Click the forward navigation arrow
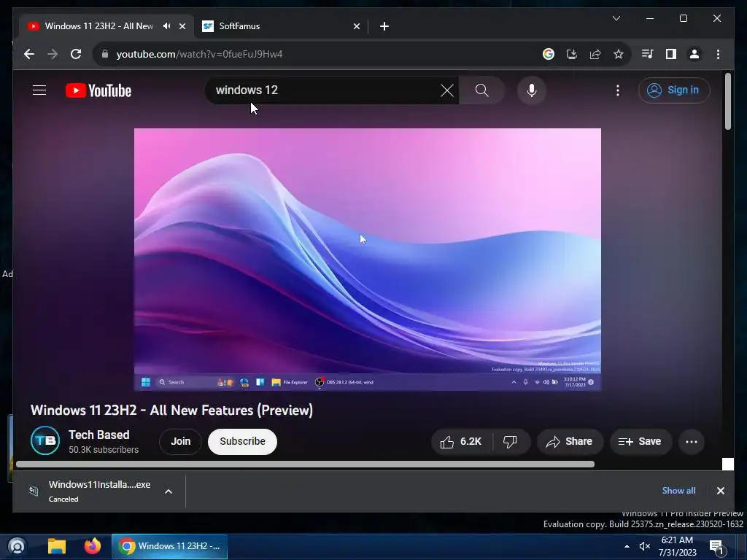 53,54
